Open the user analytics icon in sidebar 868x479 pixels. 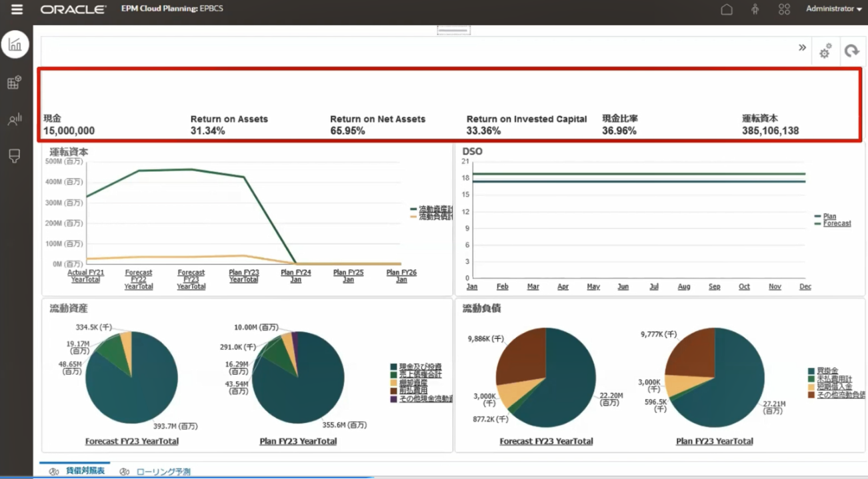pos(14,119)
